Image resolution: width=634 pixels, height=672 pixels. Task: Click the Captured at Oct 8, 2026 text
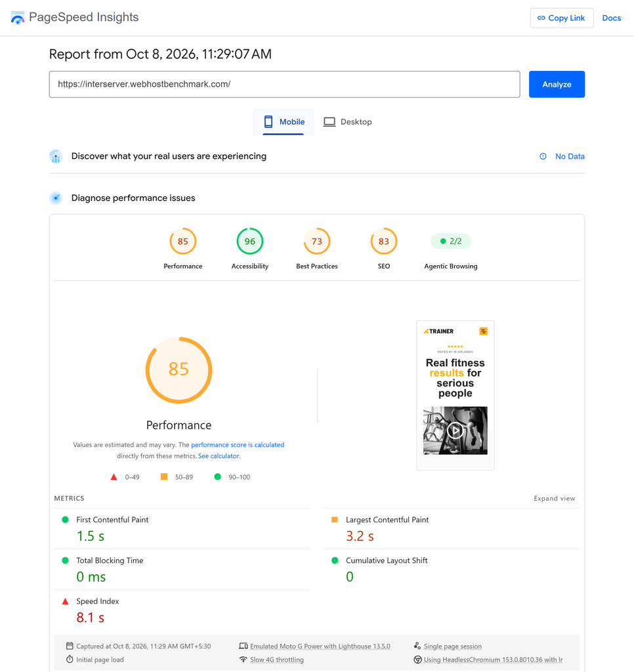[144, 646]
